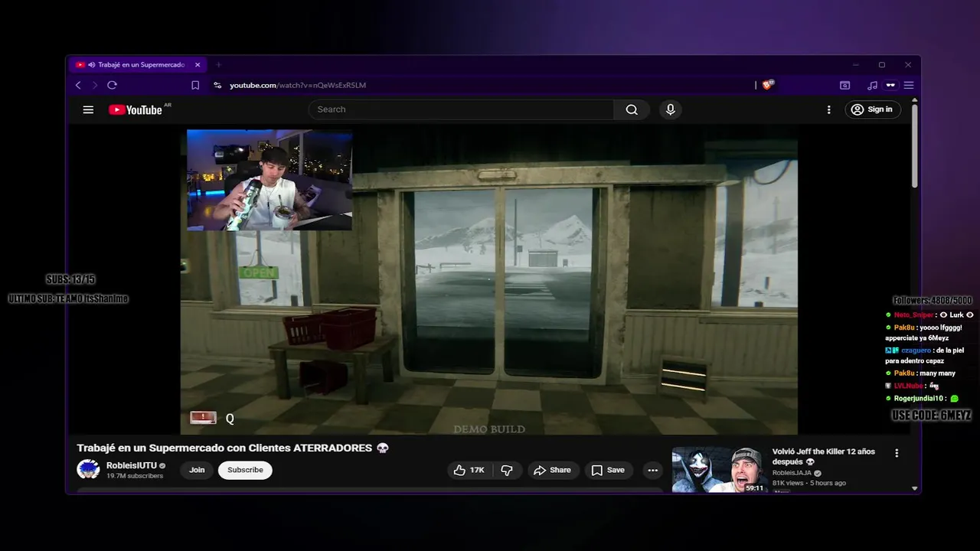This screenshot has width=980, height=551.
Task: Click the video title 'Trabajé en un Supermercado'
Action: [233, 448]
